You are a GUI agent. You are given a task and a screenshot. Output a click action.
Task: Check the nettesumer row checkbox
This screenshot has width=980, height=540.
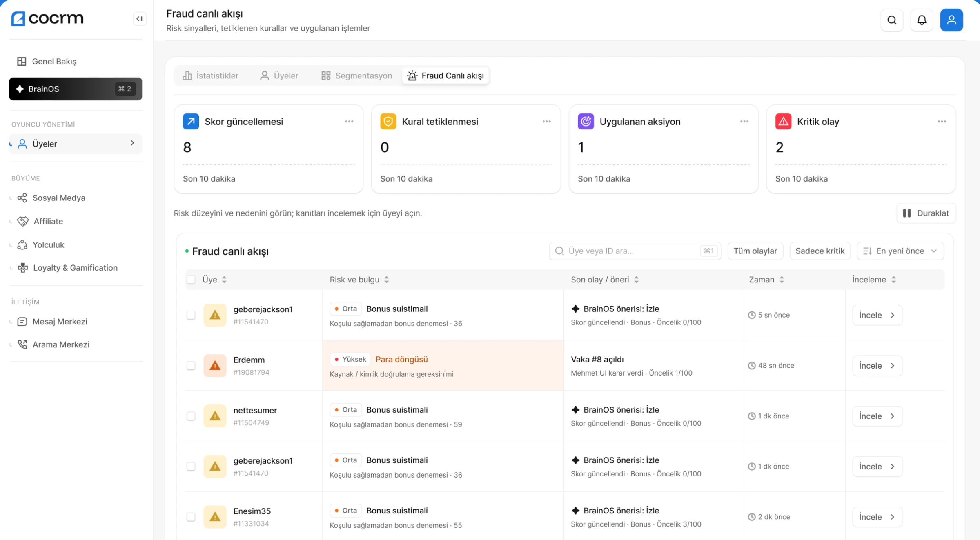tap(191, 416)
